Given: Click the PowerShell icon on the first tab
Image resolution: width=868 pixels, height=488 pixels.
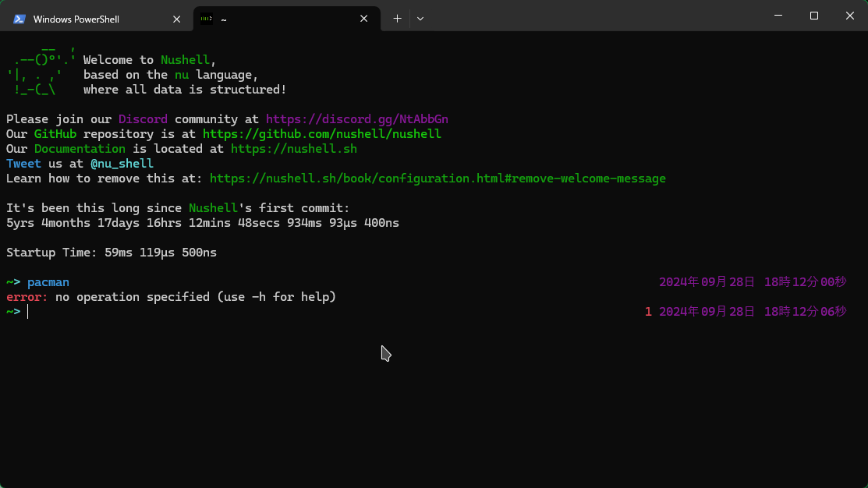Looking at the screenshot, I should (19, 19).
